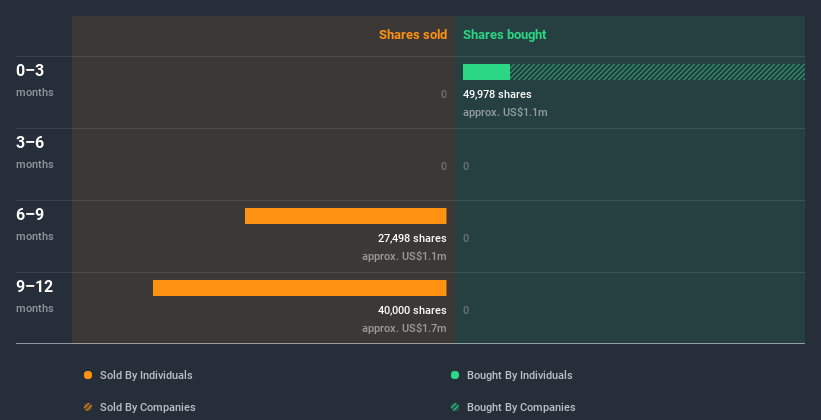This screenshot has width=821, height=420.
Task: Click the Shares sold column header
Action: [x=413, y=35]
